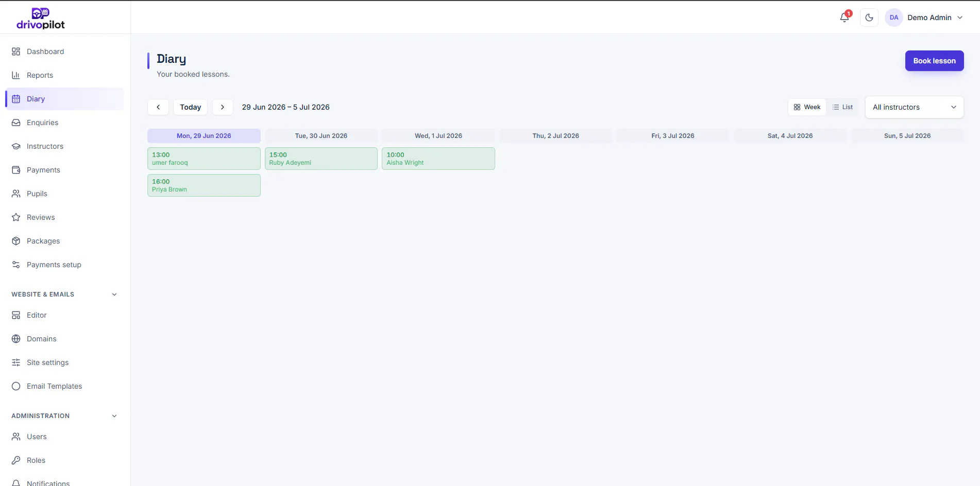
Task: Open Dashboard from the sidebar
Action: 64,51
